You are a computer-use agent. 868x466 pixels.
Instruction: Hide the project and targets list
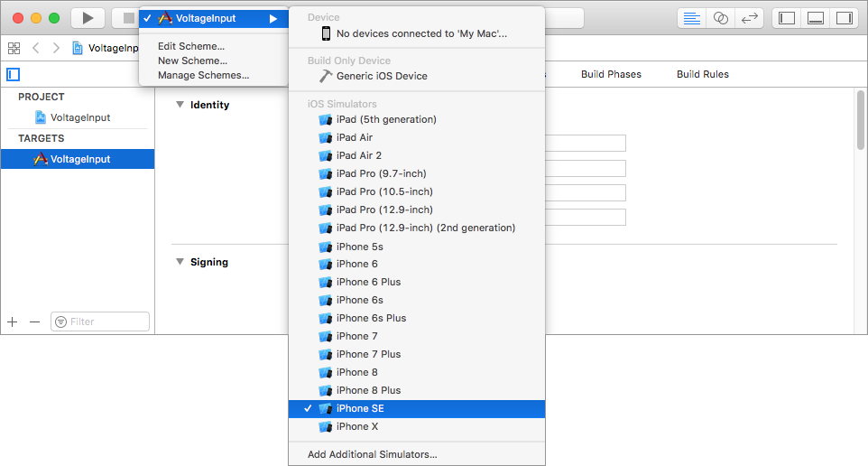(14, 74)
